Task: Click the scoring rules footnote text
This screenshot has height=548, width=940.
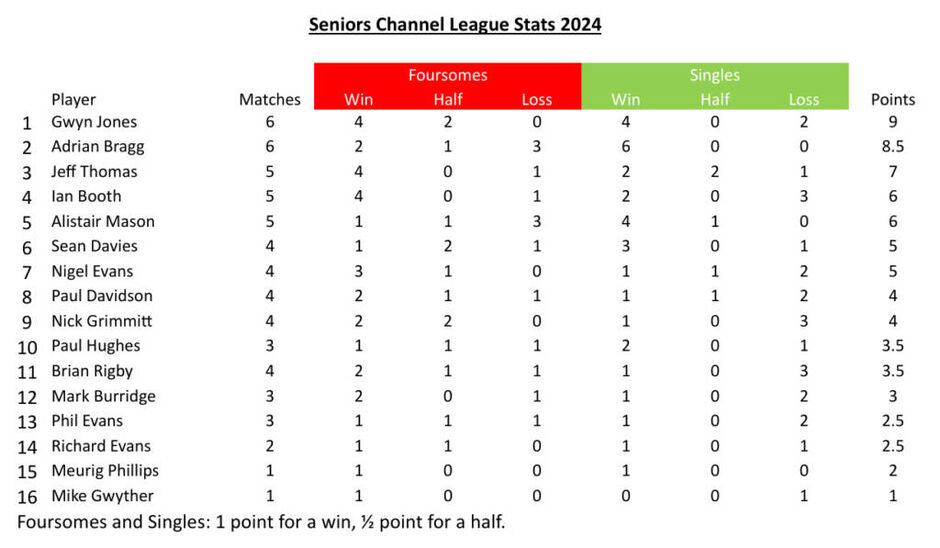Action: point(268,521)
